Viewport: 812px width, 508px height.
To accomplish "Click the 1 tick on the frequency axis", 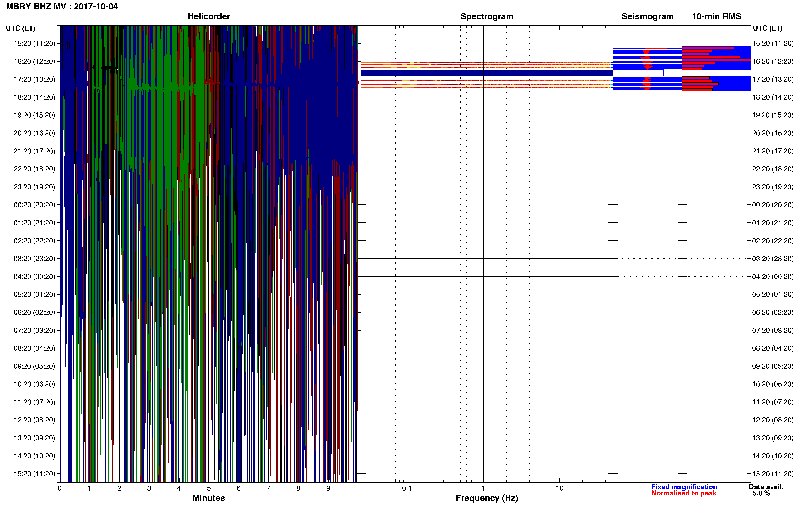I will point(483,488).
